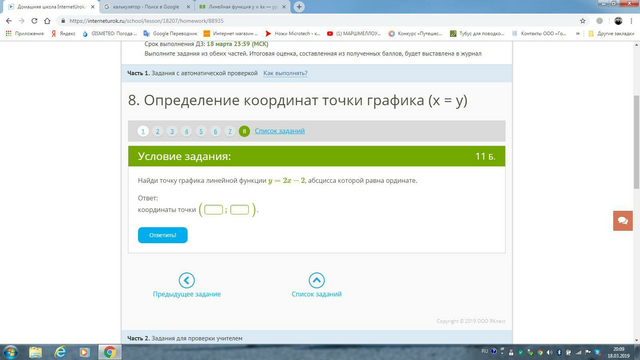
Task: Open the Приложения apps bookmark
Action: (x=24, y=33)
